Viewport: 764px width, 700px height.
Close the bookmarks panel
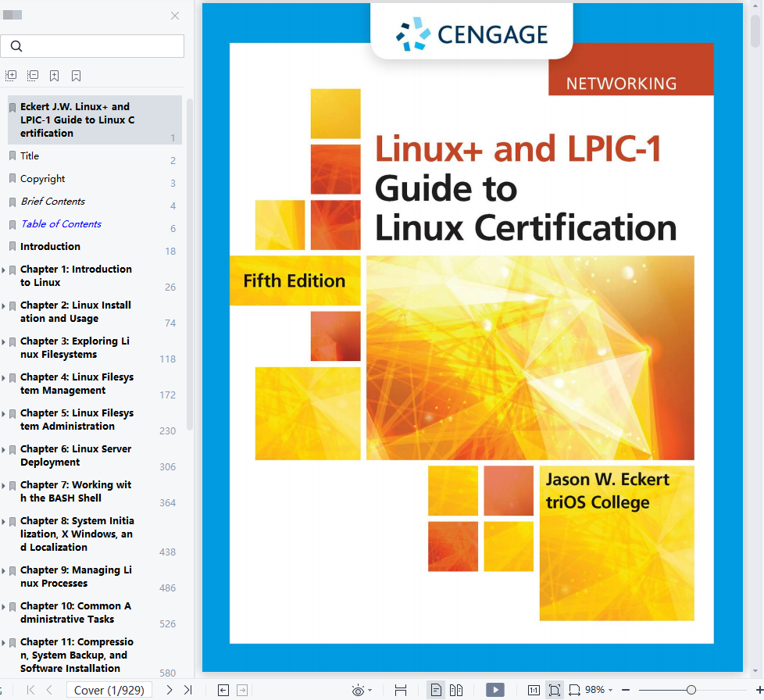(x=175, y=16)
